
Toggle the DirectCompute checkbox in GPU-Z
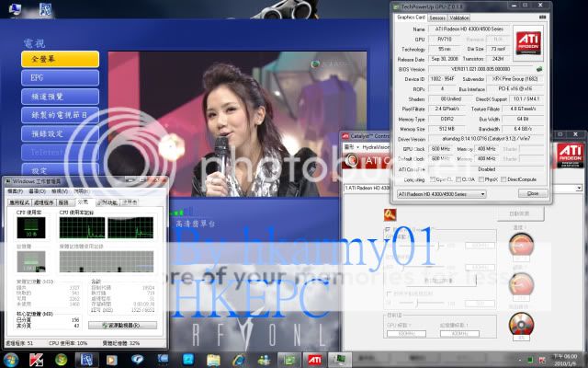503,179
